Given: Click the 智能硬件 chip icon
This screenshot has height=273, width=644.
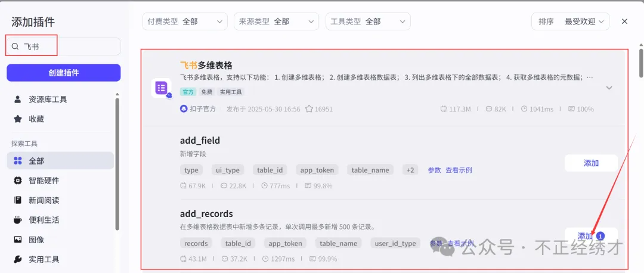Looking at the screenshot, I should [18, 181].
